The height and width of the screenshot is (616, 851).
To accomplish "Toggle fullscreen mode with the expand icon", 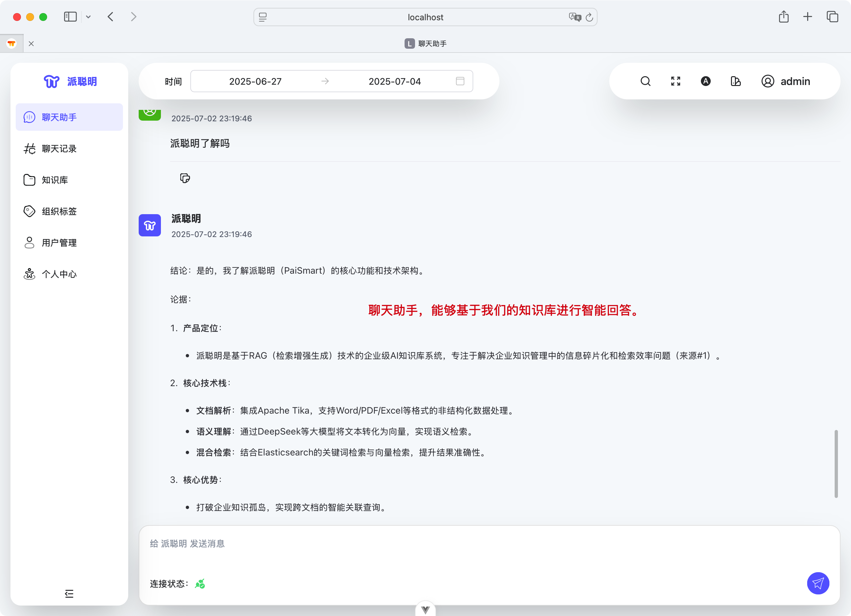I will pyautogui.click(x=675, y=81).
